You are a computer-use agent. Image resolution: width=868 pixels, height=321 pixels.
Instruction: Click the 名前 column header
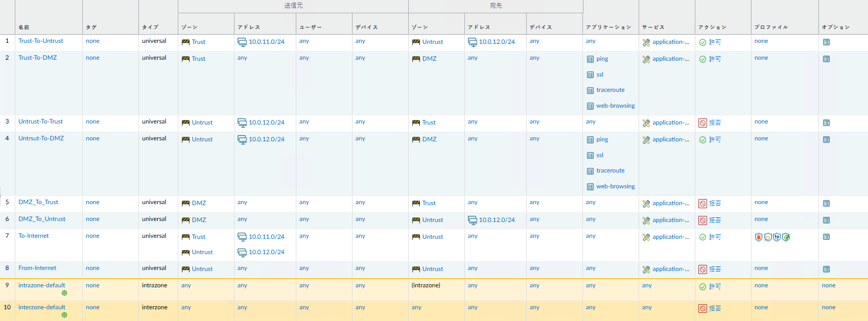(24, 27)
